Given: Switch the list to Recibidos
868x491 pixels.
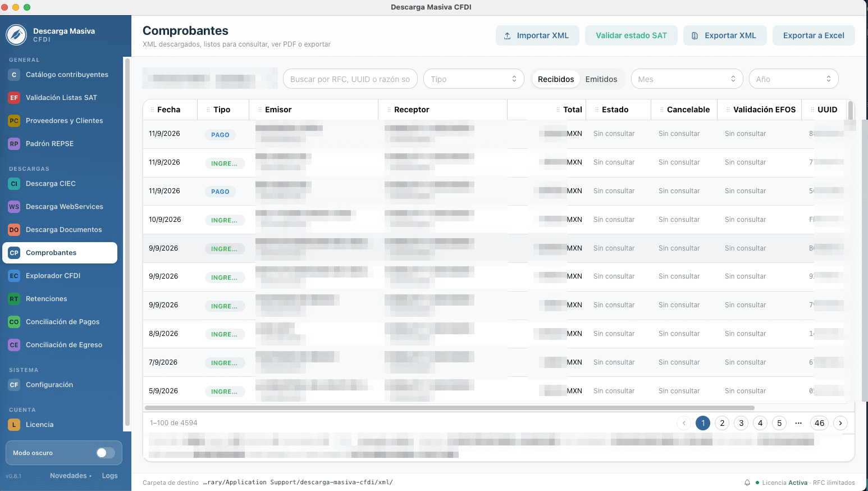Looking at the screenshot, I should coord(556,79).
